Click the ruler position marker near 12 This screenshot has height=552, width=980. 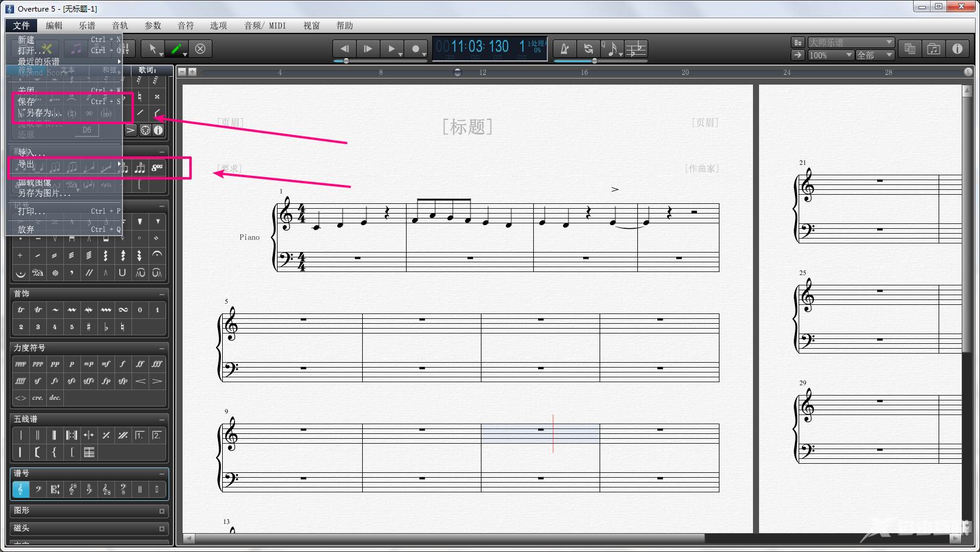(458, 72)
